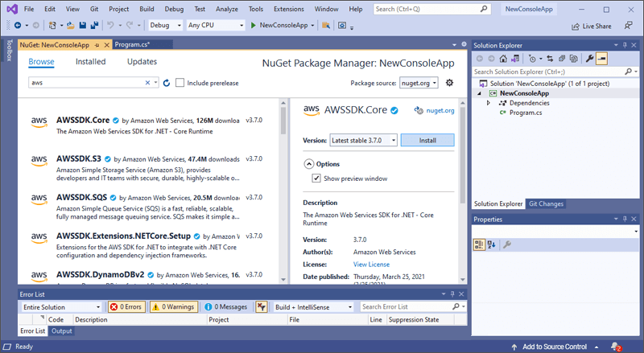
Task: Click the Undo arrow icon
Action: pyautogui.click(x=110, y=26)
